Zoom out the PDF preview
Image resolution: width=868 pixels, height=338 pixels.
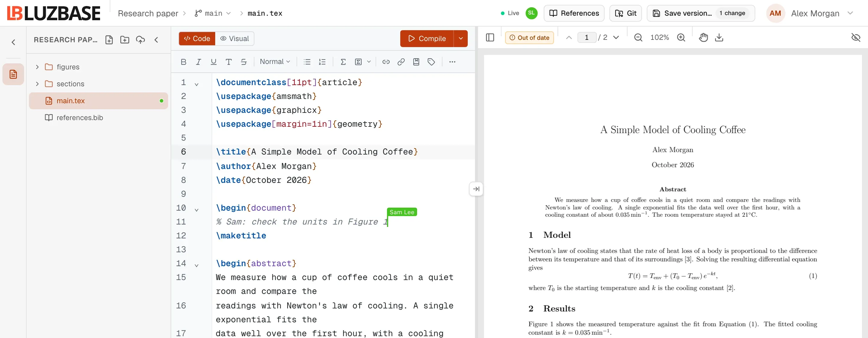coord(638,37)
